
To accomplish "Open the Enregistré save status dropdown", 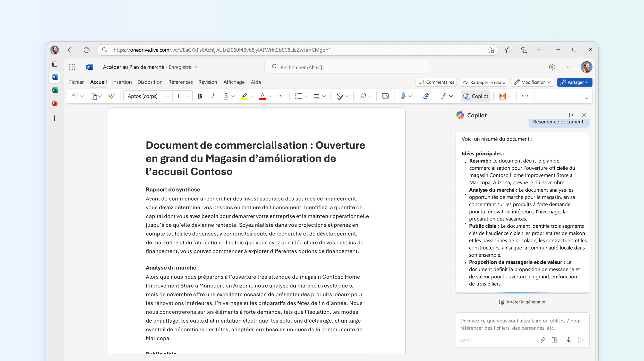I will [183, 67].
